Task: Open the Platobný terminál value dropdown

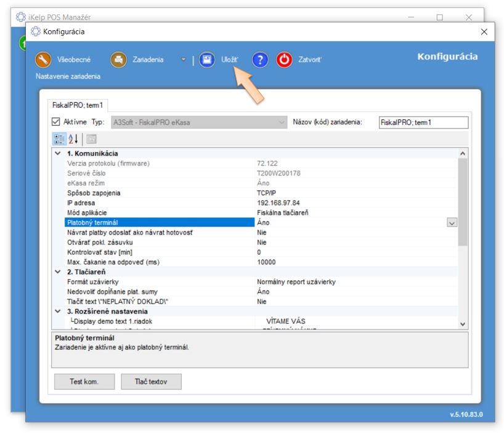Action: pyautogui.click(x=452, y=223)
